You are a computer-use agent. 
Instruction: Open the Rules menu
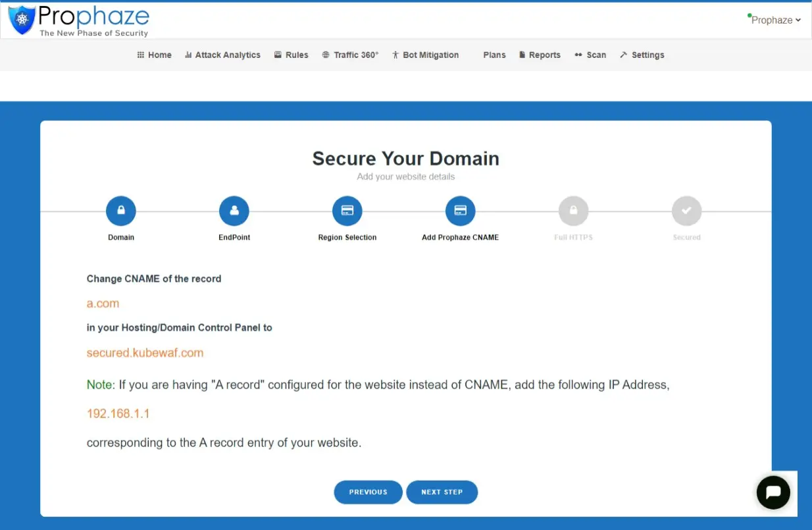pos(292,55)
